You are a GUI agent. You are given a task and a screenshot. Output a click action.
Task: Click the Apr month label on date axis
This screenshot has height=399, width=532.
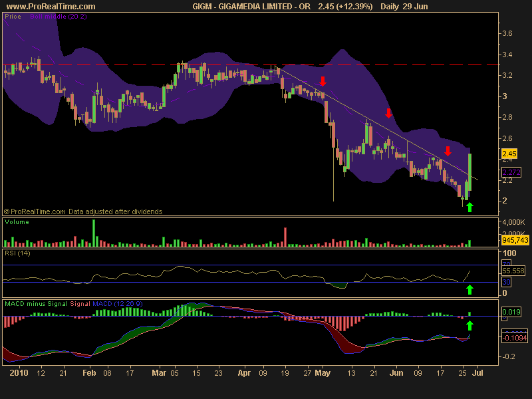(x=244, y=373)
